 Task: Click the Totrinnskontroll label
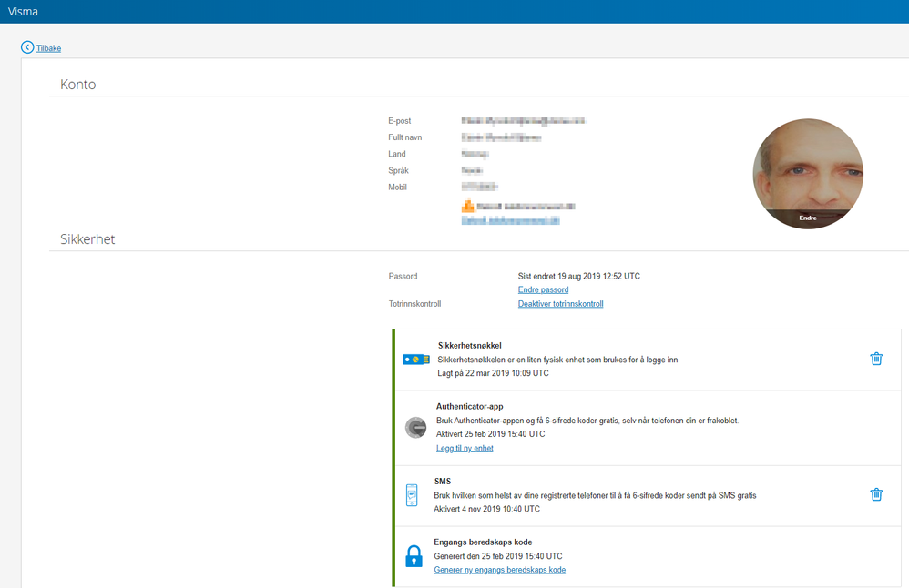[x=414, y=304]
